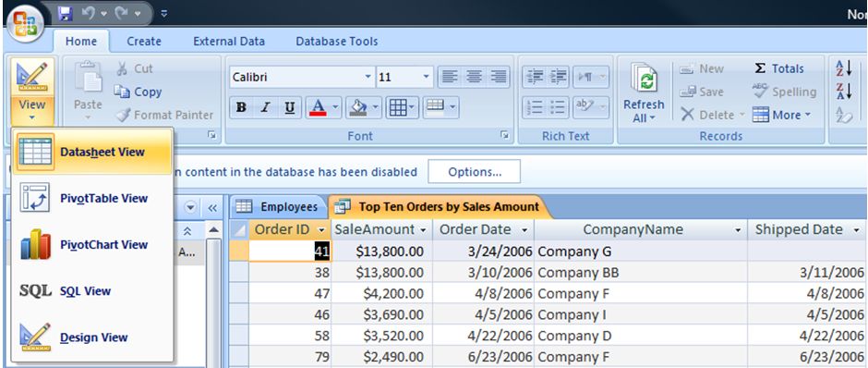
Task: Collapse the navigation pane with double chevron
Action: pyautogui.click(x=212, y=208)
